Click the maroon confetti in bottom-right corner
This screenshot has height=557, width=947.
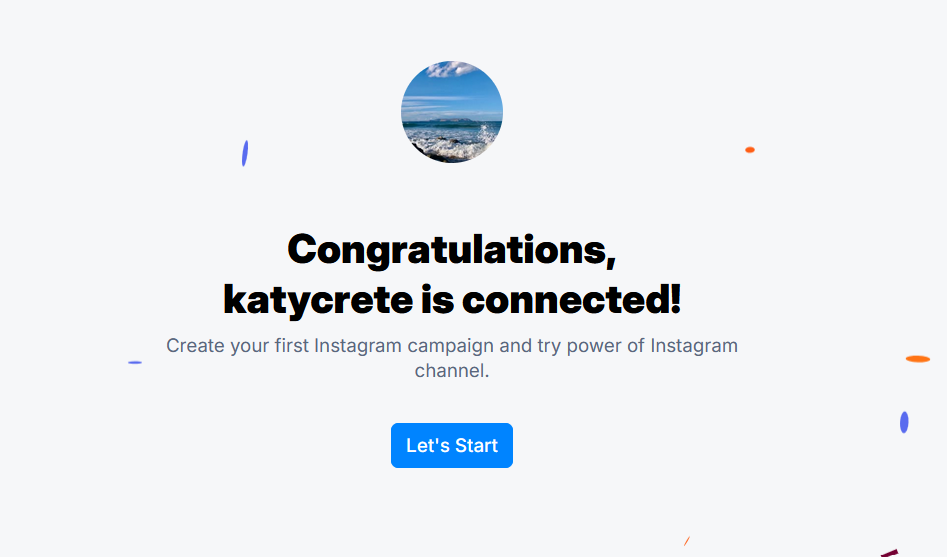click(x=890, y=553)
